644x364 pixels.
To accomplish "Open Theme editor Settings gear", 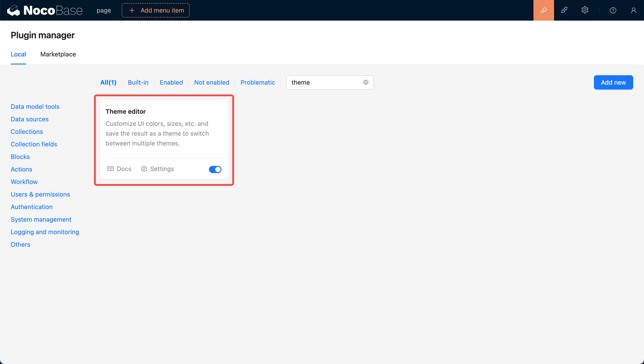I will (x=144, y=169).
